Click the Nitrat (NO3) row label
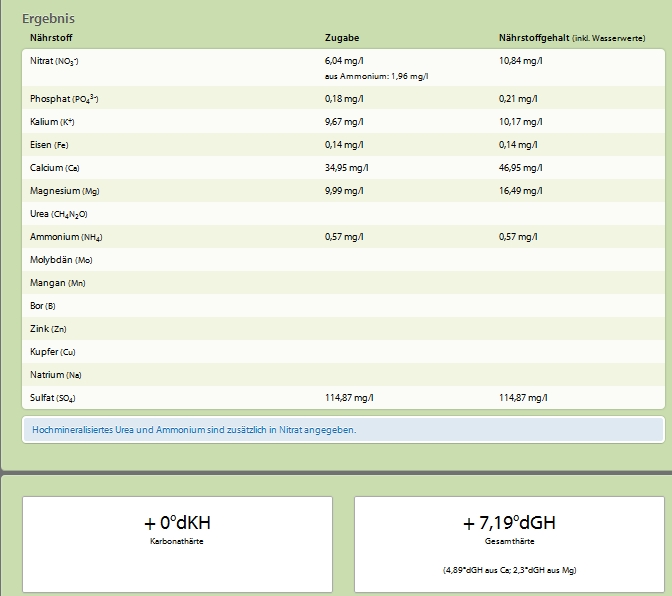Screen dimensions: 672x596 [54, 61]
